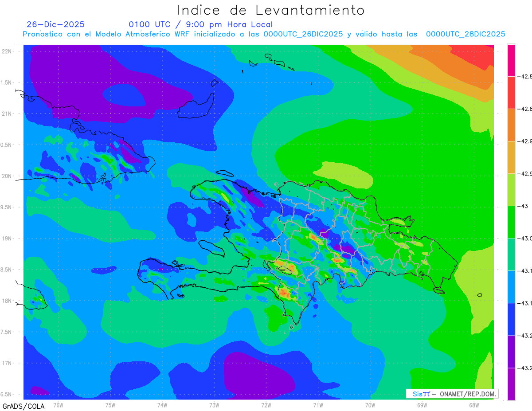Click the red segment of the color scale
Viewport: 532px width, 411px height.
pos(511,92)
